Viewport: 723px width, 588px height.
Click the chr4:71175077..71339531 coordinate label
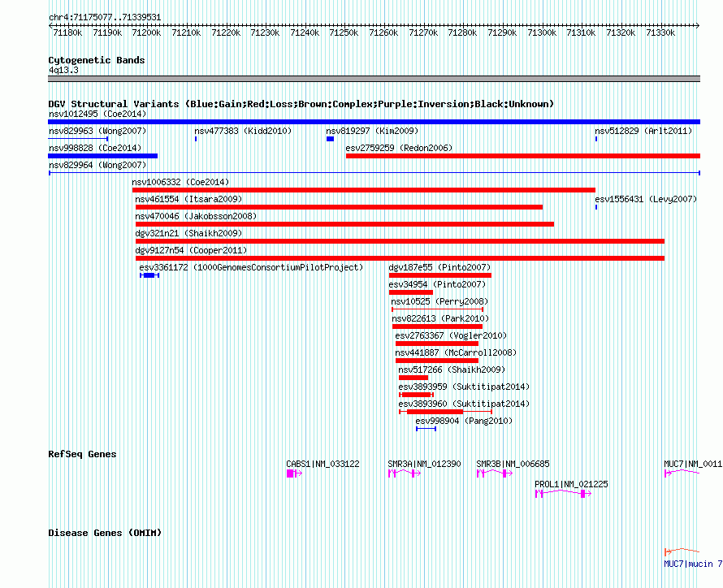(105, 18)
